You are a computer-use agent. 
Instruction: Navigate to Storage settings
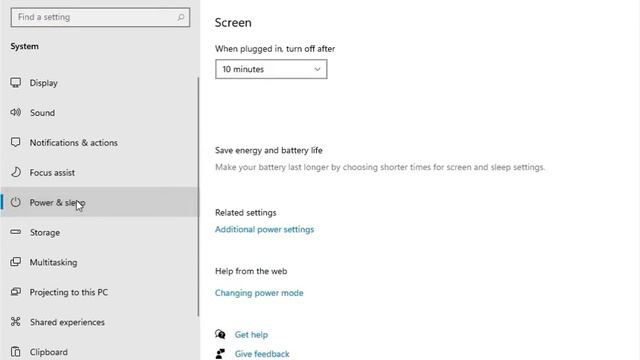click(x=100, y=232)
